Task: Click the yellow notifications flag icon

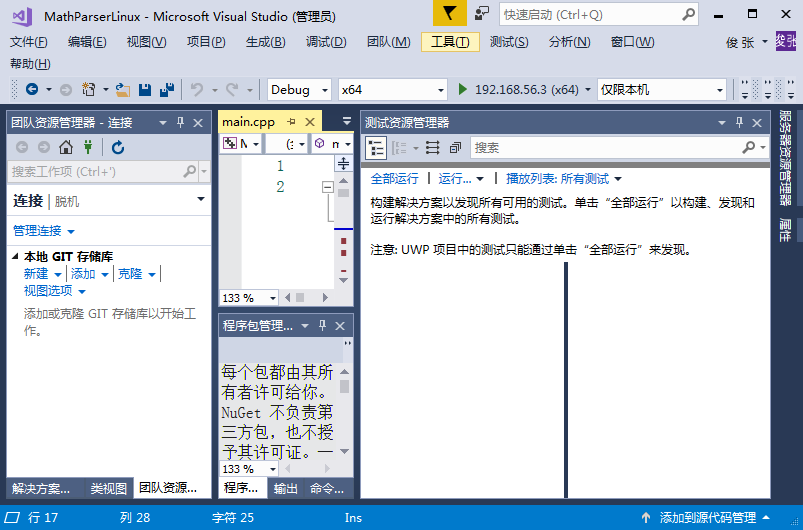Action: [x=450, y=13]
